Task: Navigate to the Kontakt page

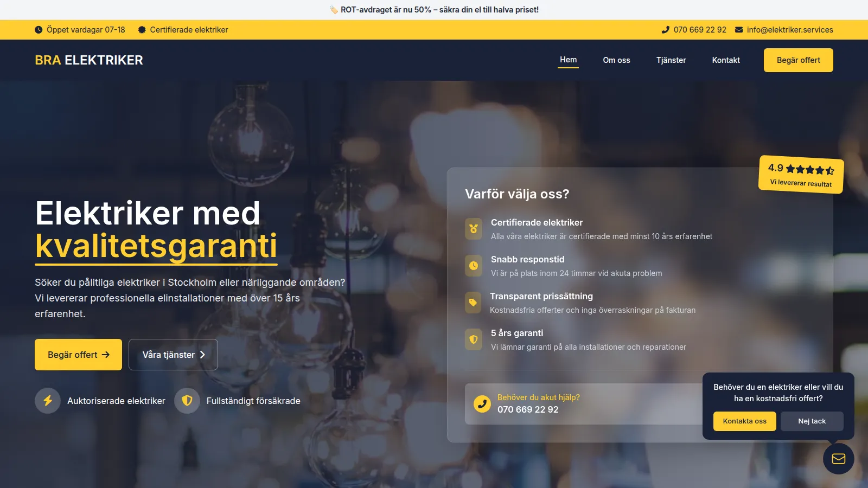Action: (726, 60)
